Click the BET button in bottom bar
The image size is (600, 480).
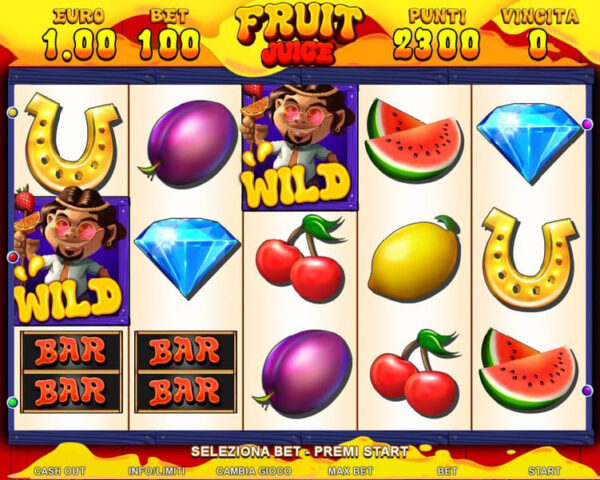447,471
